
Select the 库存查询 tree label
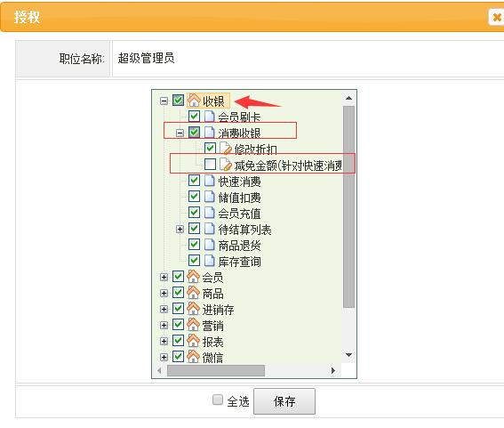pos(239,262)
